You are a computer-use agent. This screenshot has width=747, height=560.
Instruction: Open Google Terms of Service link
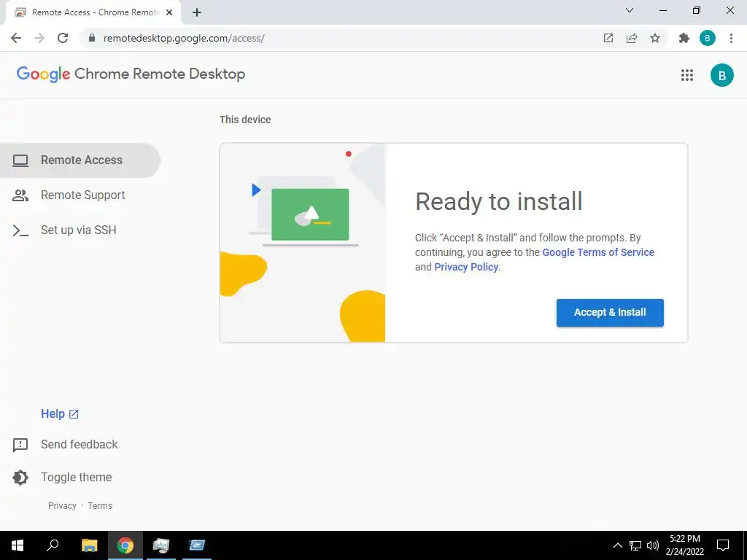(598, 252)
